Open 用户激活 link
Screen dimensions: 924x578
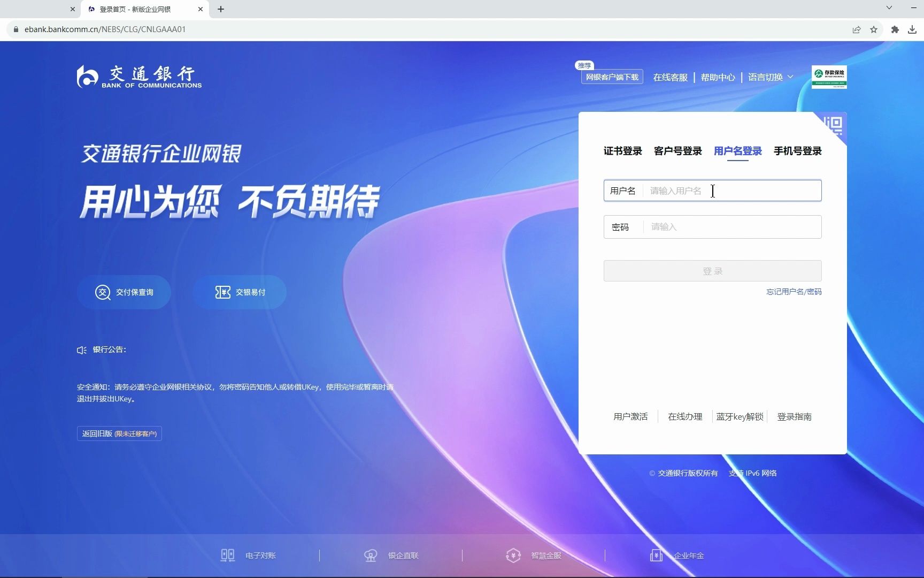[x=630, y=416]
